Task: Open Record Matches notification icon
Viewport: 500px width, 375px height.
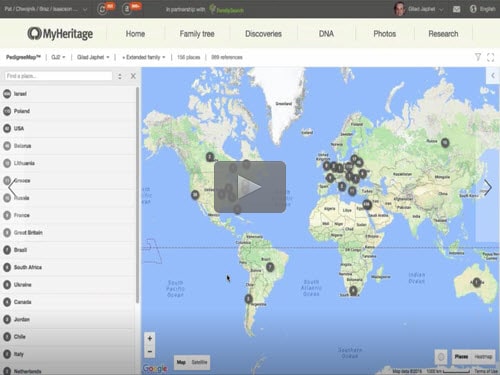Action: [x=127, y=9]
